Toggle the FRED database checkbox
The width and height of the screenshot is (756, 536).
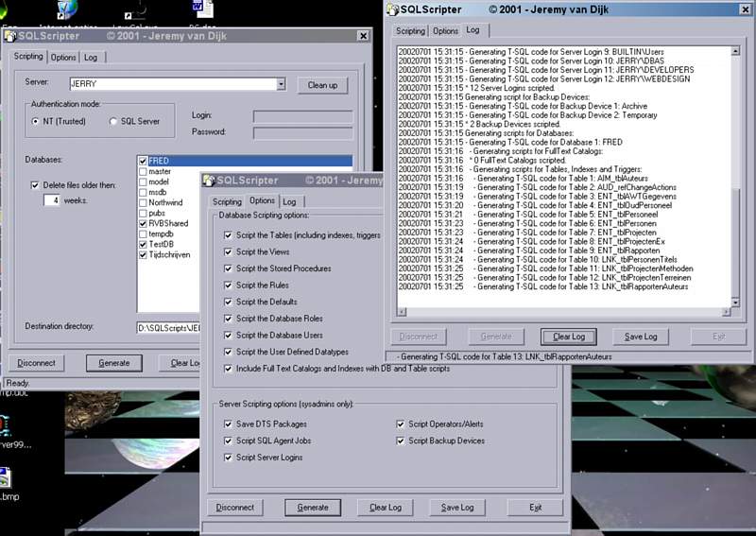[143, 161]
